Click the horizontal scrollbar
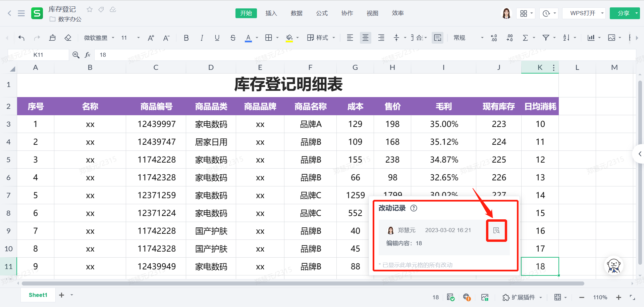Image resolution: width=644 pixels, height=307 pixels. [303, 283]
